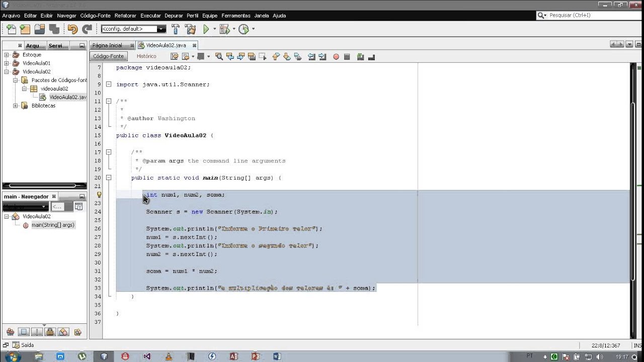Click the Open Project toolbar icon
The image size is (644, 362).
(x=40, y=29)
